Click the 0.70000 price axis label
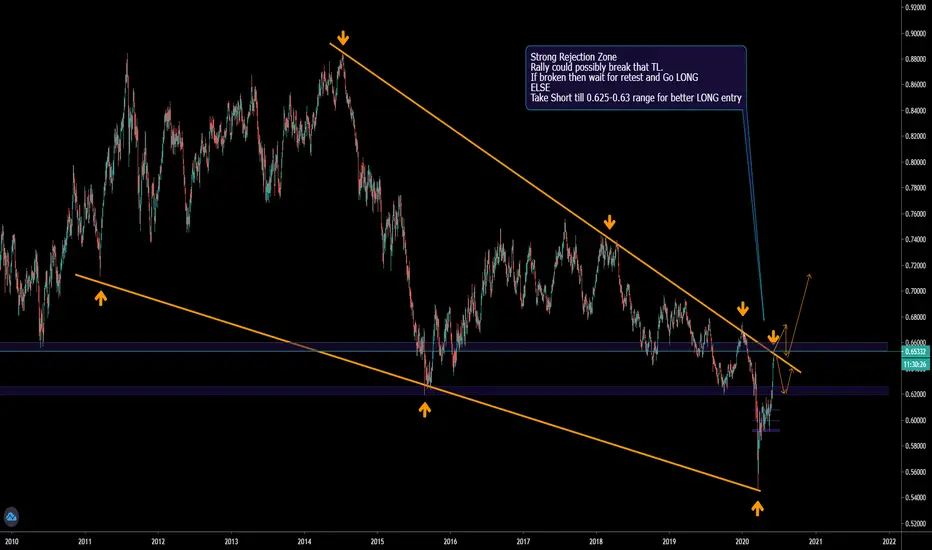Screen dimensions: 932x550 [916, 291]
